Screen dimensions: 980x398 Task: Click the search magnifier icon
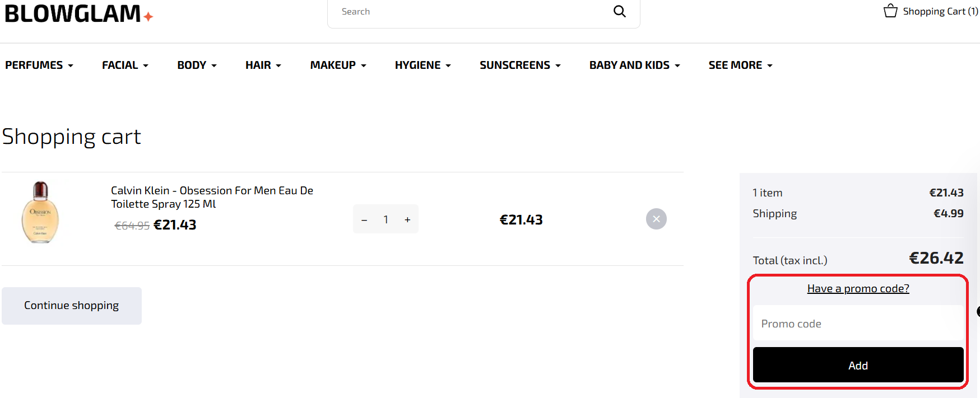point(619,11)
